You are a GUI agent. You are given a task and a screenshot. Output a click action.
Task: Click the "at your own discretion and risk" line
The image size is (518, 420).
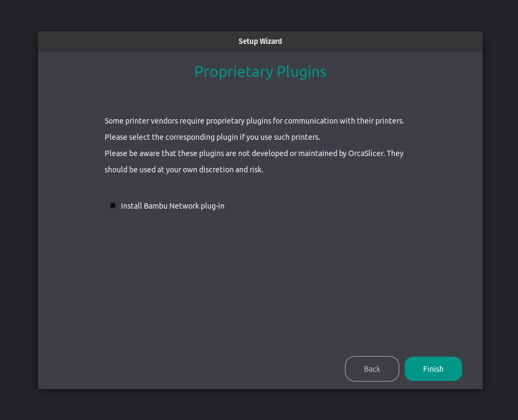coord(183,170)
